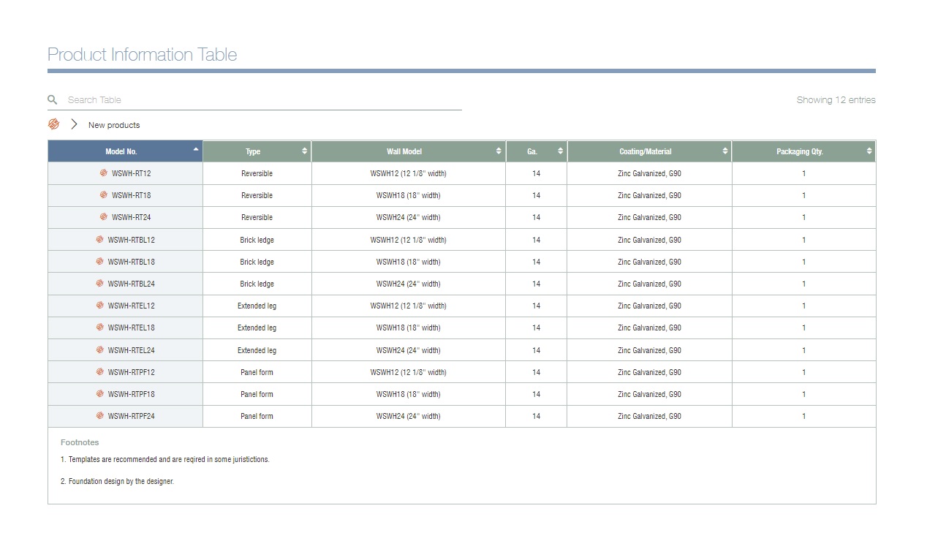Sort by Coating/Material column header
This screenshot has height=560, width=927.
tap(648, 151)
